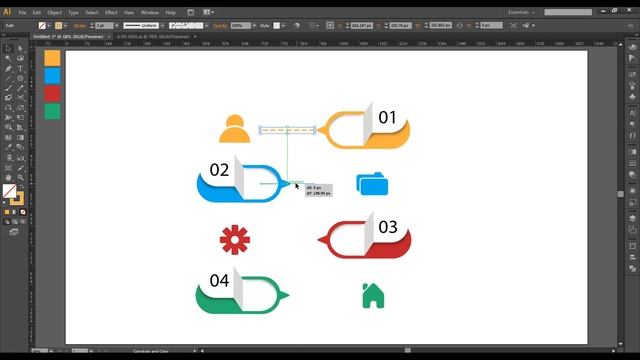Viewport: 640px width, 360px height.
Task: Select the Symbol Sprayer tool
Action: pos(8,158)
